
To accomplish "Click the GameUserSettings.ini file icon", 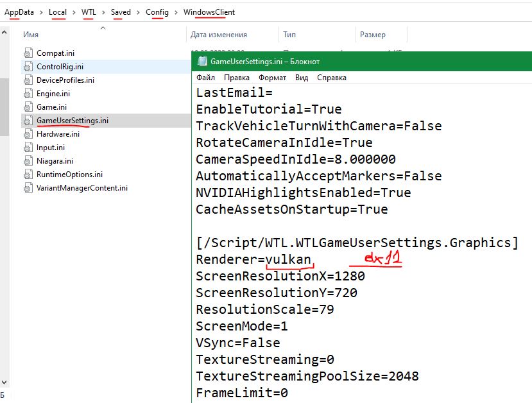I will [x=28, y=121].
